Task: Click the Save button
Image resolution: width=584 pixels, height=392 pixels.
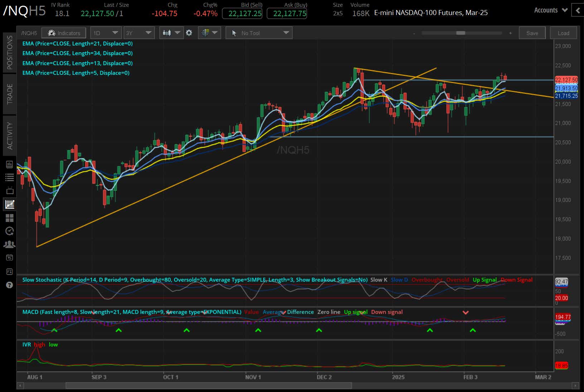Action: click(x=532, y=33)
